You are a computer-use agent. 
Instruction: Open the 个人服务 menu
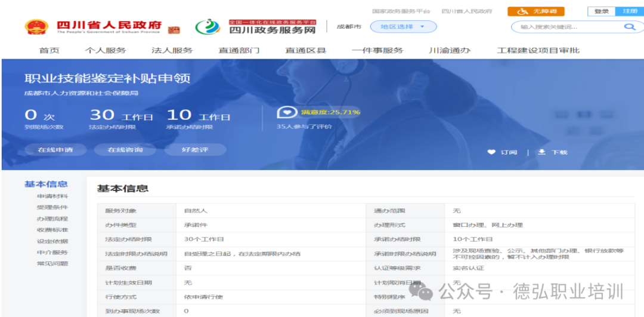(x=106, y=50)
